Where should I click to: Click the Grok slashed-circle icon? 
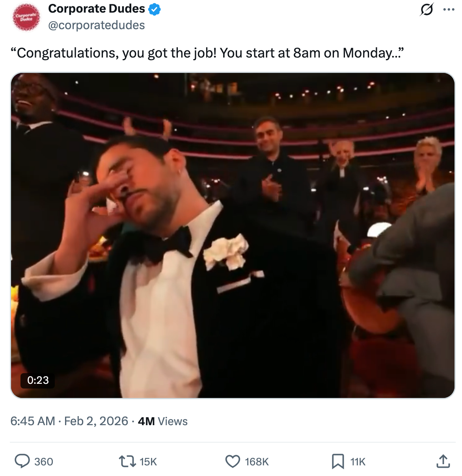click(426, 9)
